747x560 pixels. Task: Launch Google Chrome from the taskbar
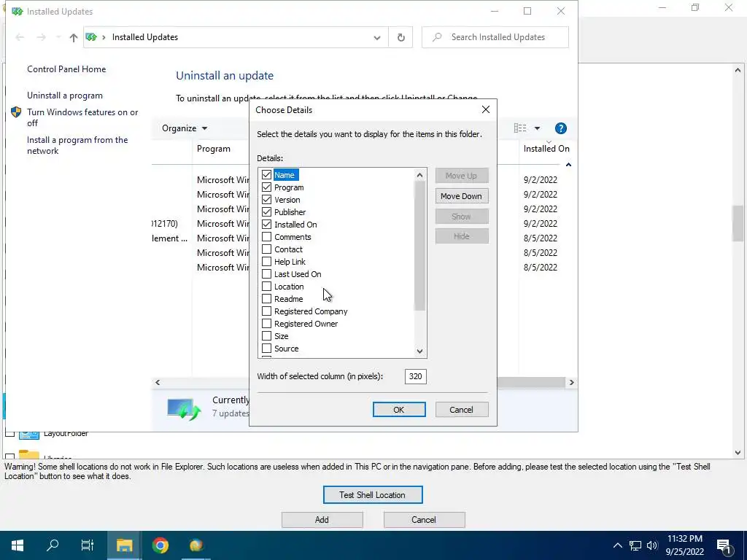tap(160, 545)
